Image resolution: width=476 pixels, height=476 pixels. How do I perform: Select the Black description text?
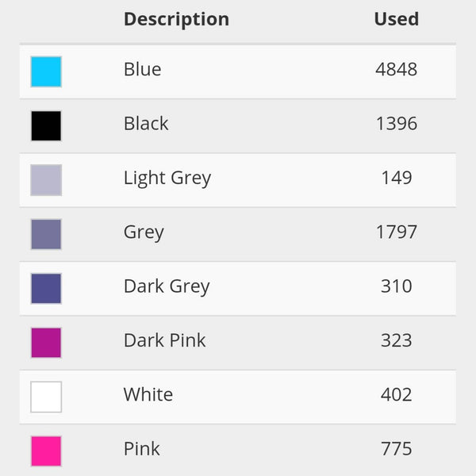(x=146, y=124)
